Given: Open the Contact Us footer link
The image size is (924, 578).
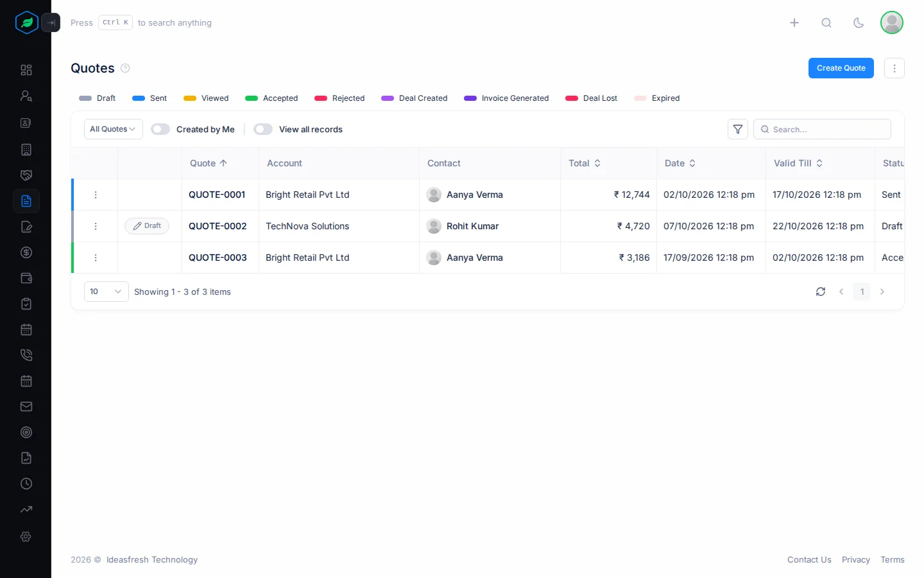Looking at the screenshot, I should (809, 560).
